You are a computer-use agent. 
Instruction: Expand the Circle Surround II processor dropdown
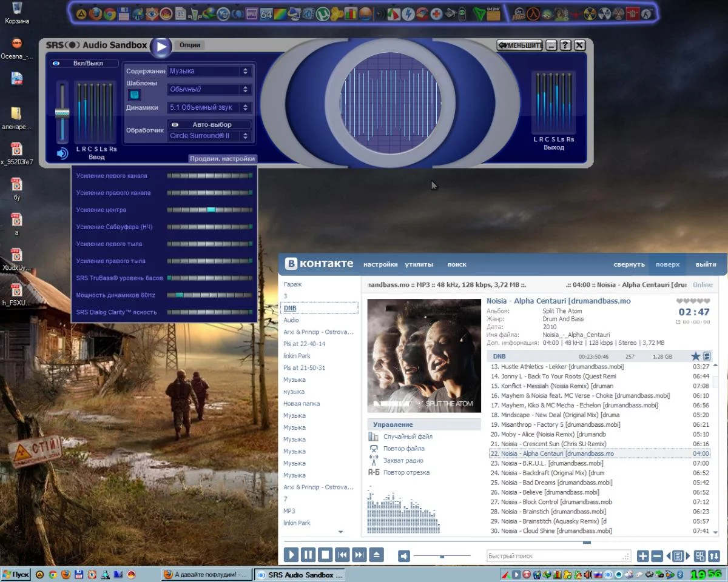click(x=209, y=136)
